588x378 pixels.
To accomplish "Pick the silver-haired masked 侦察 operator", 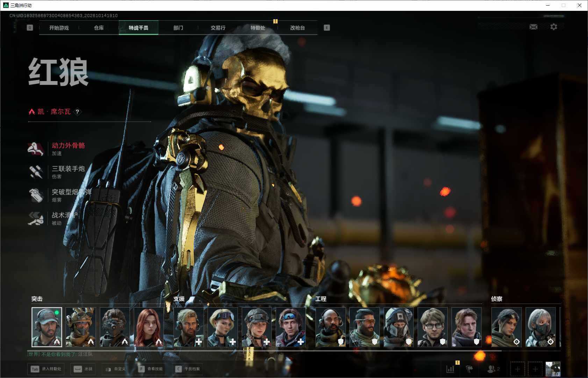I will [540, 327].
